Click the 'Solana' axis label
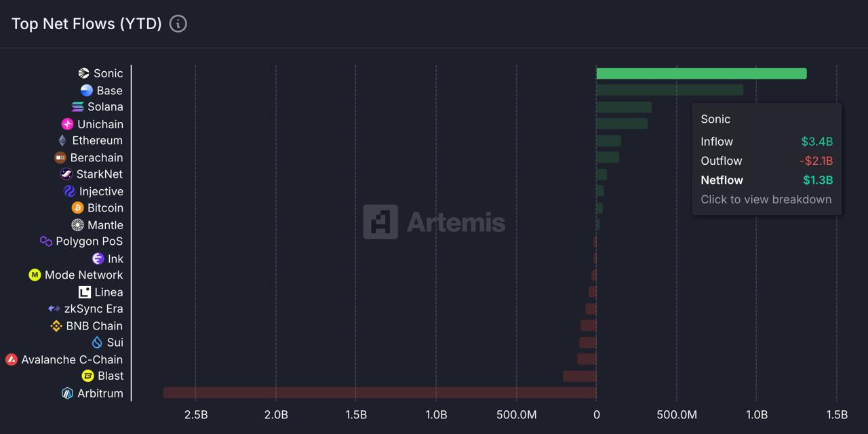The width and height of the screenshot is (868, 434). 105,107
